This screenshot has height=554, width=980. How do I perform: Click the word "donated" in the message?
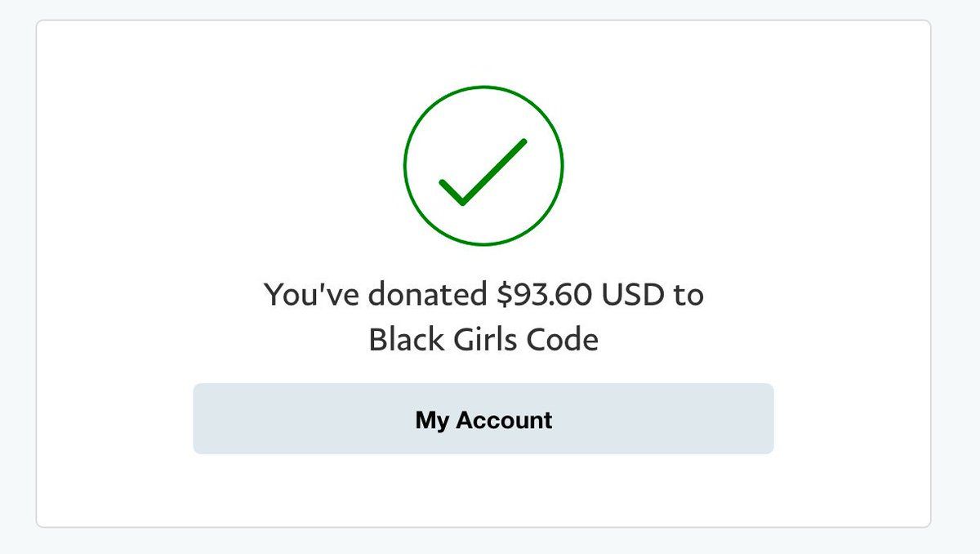tap(428, 295)
